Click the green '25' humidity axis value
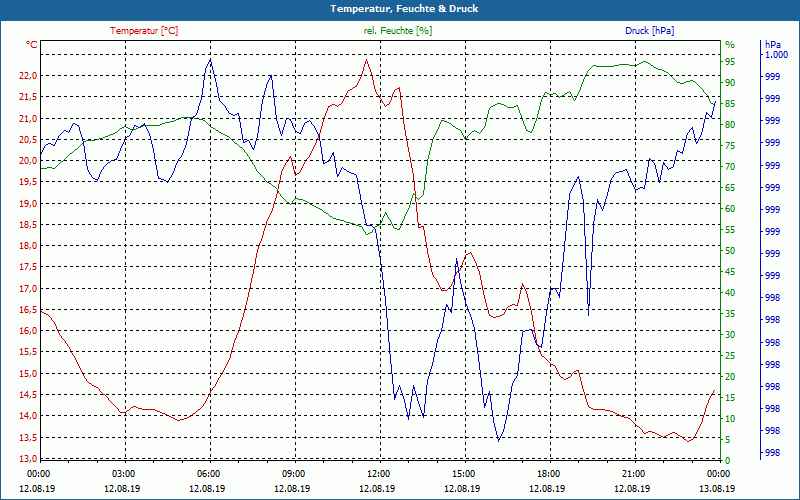The height and width of the screenshot is (500, 800). (x=730, y=356)
